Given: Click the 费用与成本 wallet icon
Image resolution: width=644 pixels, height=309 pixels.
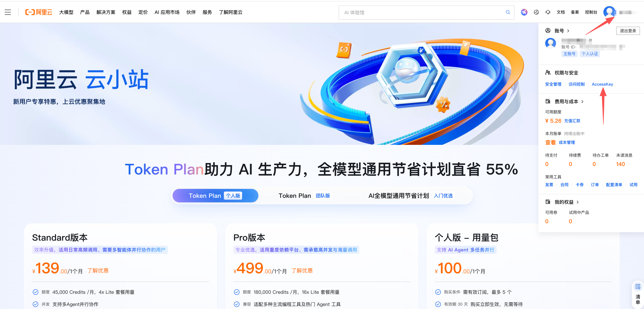Looking at the screenshot, I should (548, 101).
